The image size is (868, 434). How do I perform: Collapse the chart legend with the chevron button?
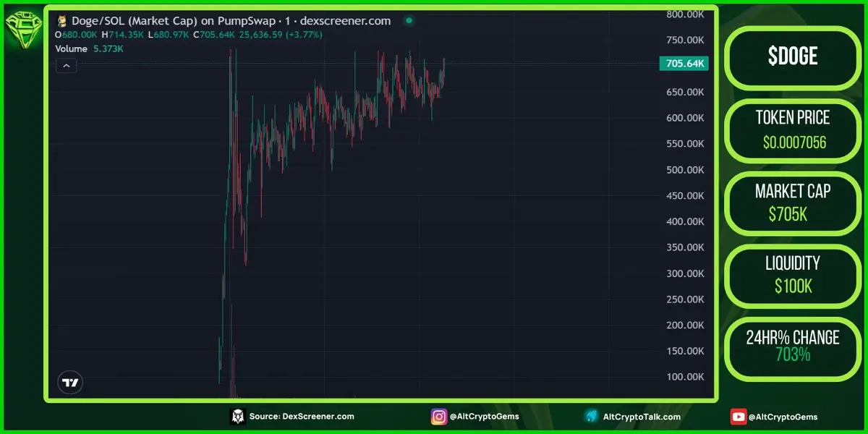click(x=66, y=66)
